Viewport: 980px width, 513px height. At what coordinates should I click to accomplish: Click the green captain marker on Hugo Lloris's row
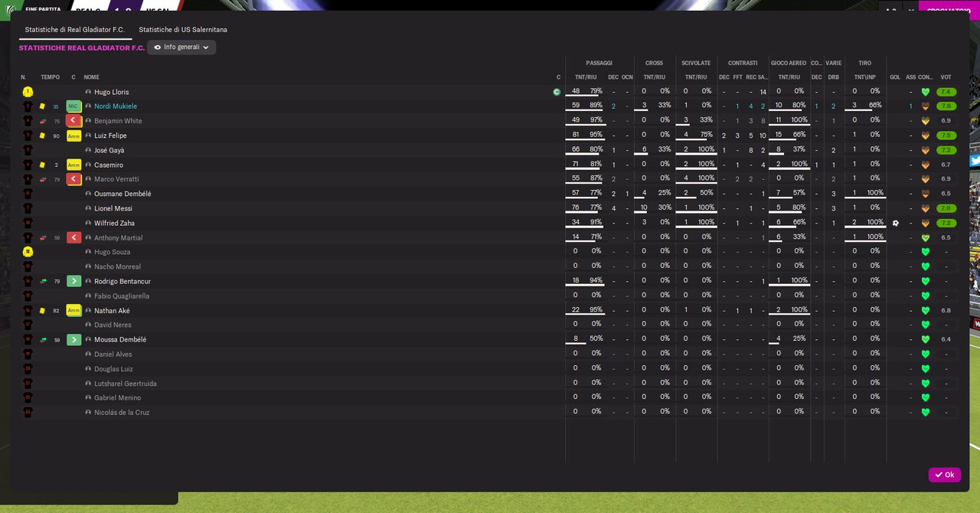[557, 92]
